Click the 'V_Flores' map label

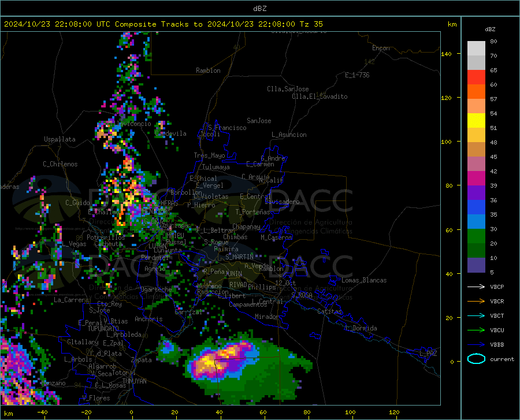click(96, 398)
